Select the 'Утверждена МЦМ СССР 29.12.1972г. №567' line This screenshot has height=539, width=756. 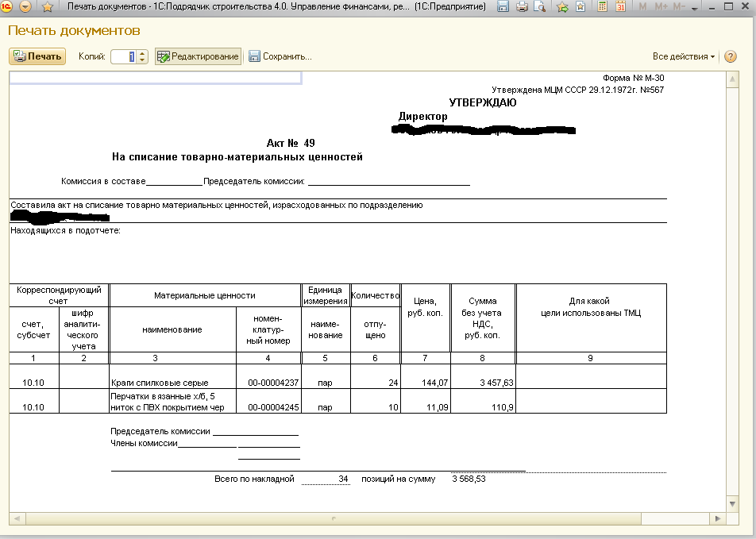click(577, 90)
